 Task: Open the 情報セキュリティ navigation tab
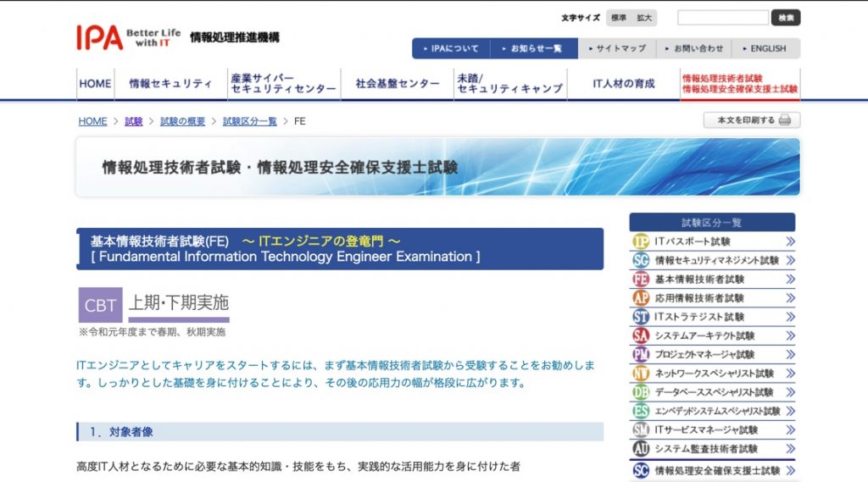tap(170, 84)
